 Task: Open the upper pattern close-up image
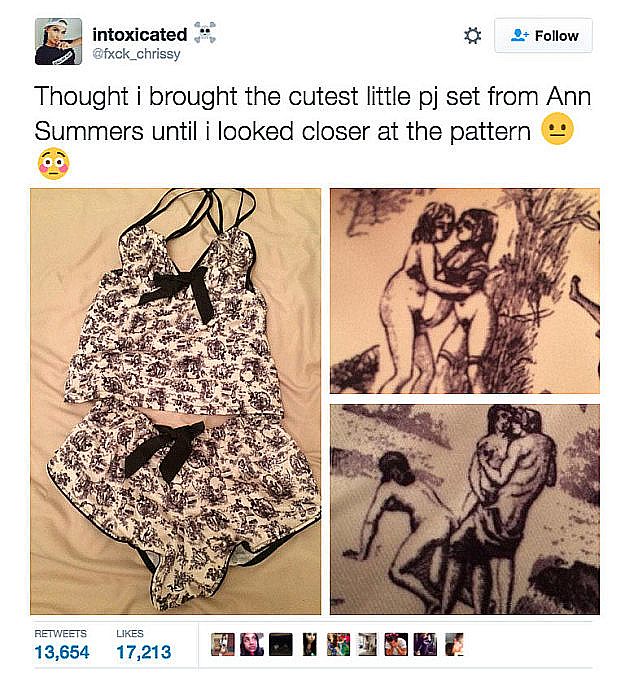[464, 291]
